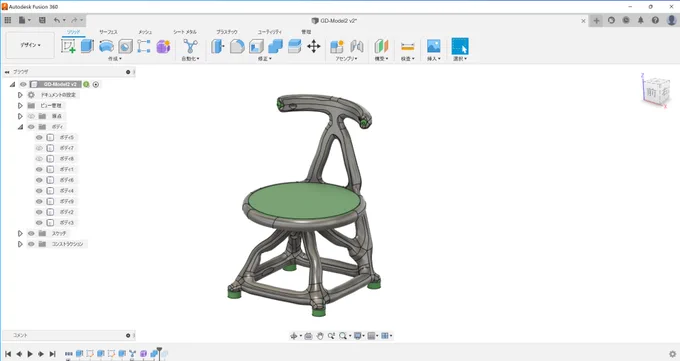The image size is (680, 361).
Task: Show hidden body ボディ8
Action: click(39, 158)
